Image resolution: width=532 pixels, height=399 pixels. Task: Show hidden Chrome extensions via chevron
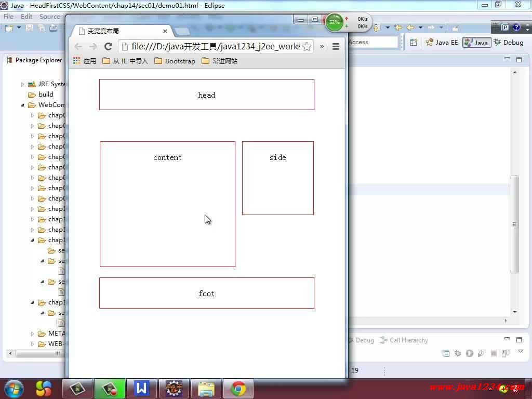[x=322, y=46]
